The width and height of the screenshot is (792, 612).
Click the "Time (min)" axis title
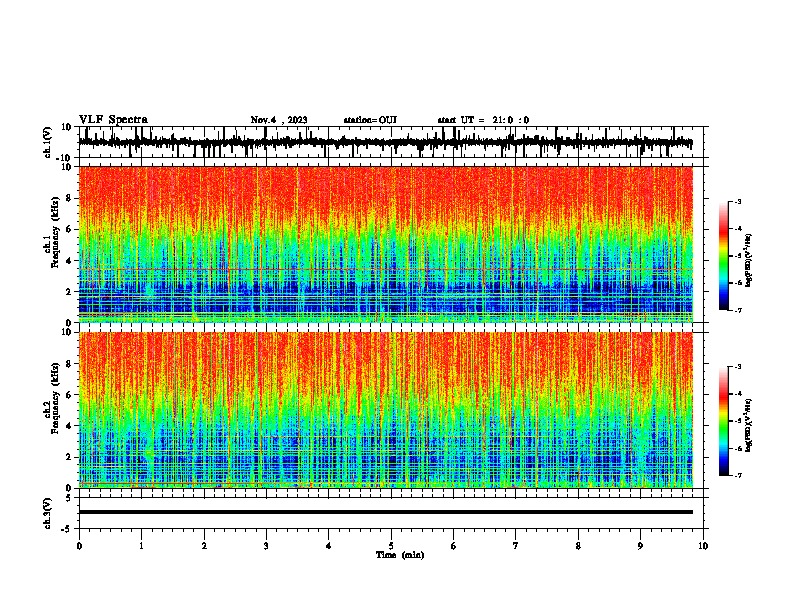point(400,555)
